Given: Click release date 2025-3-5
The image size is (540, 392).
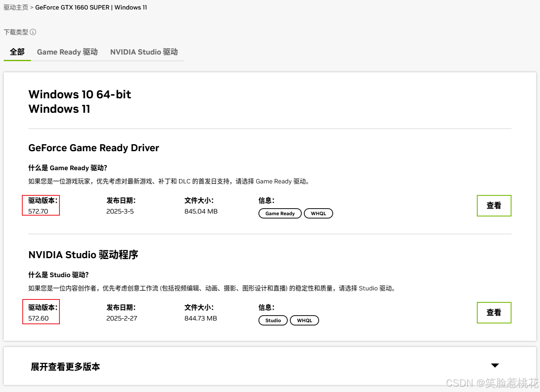Looking at the screenshot, I should (120, 211).
